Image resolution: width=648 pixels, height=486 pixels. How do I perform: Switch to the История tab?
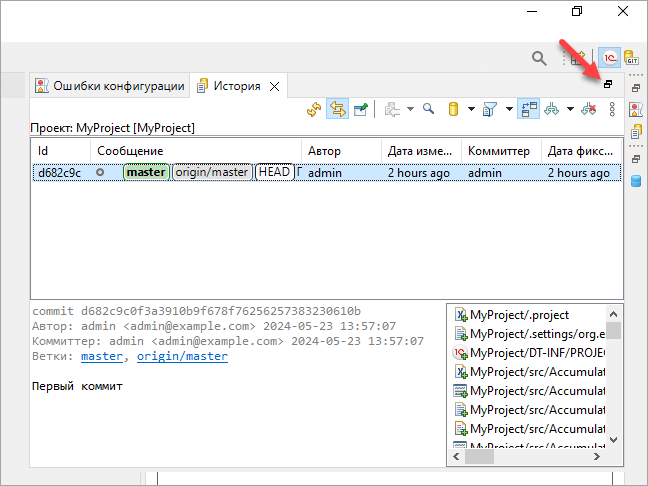click(236, 86)
